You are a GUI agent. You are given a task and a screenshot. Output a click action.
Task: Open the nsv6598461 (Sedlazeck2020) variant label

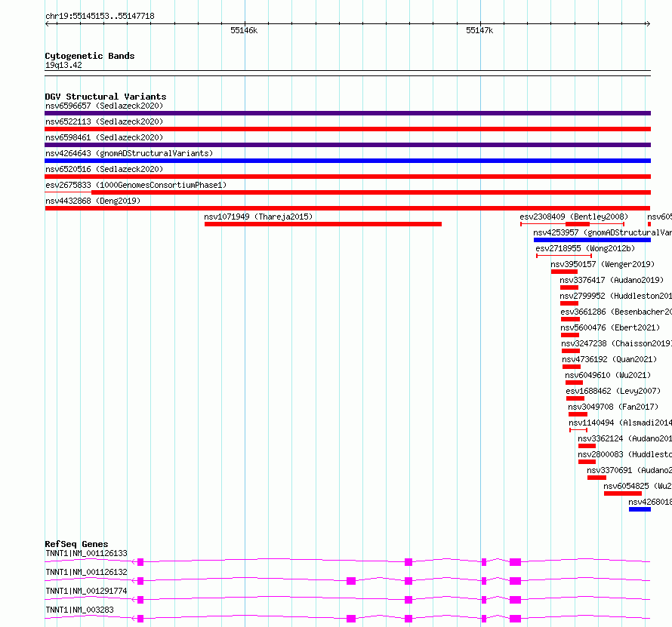pyautogui.click(x=104, y=137)
